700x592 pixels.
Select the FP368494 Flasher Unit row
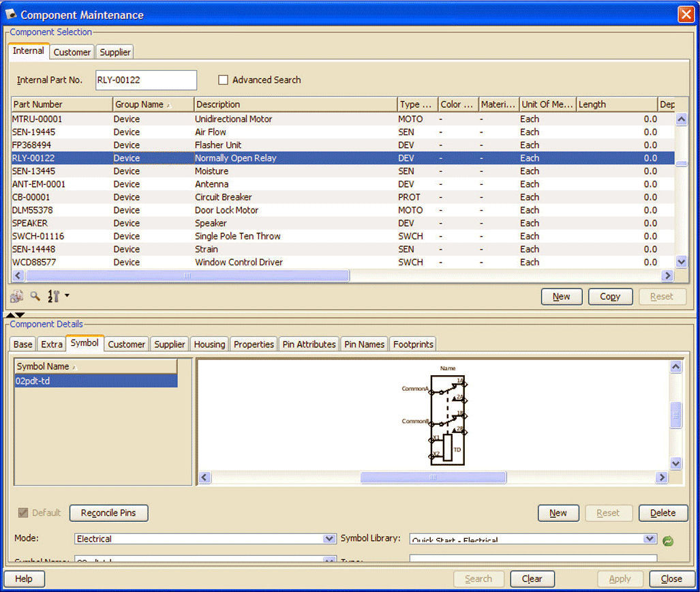pyautogui.click(x=343, y=145)
